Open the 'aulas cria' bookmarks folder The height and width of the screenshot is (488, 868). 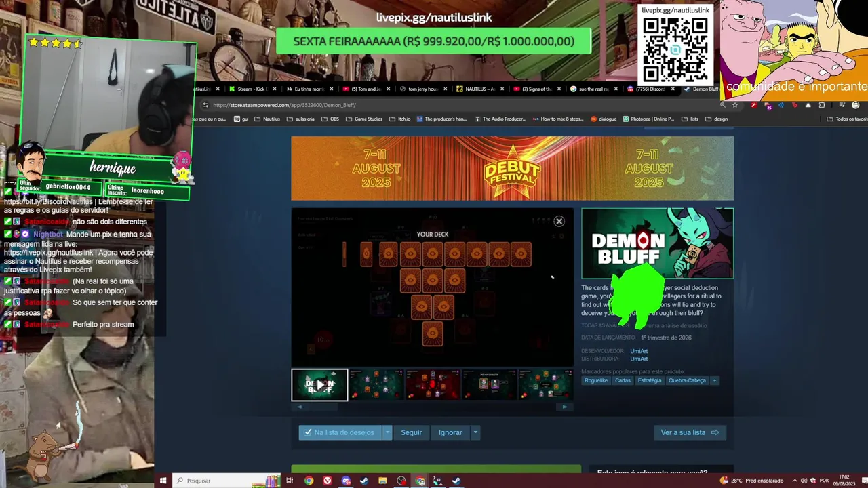click(301, 119)
